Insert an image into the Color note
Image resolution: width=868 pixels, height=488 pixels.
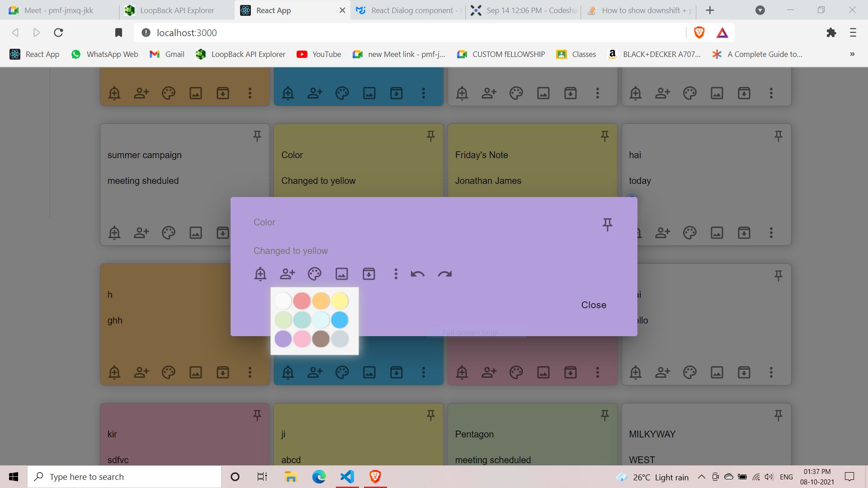[x=342, y=273]
